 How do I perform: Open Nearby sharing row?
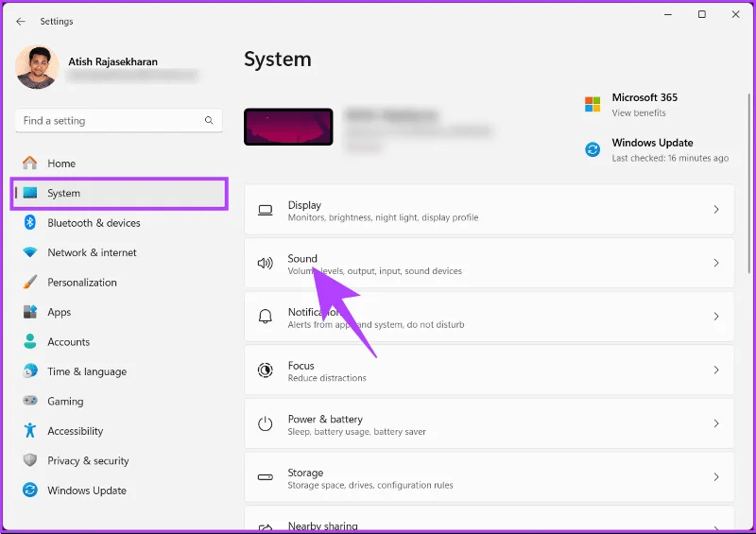489,519
